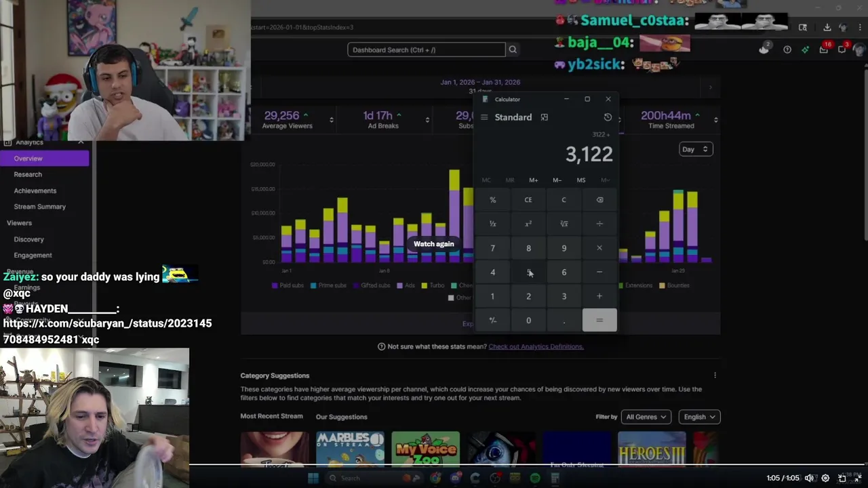
Task: Open Stream Summary in the sidebar
Action: [x=40, y=207]
